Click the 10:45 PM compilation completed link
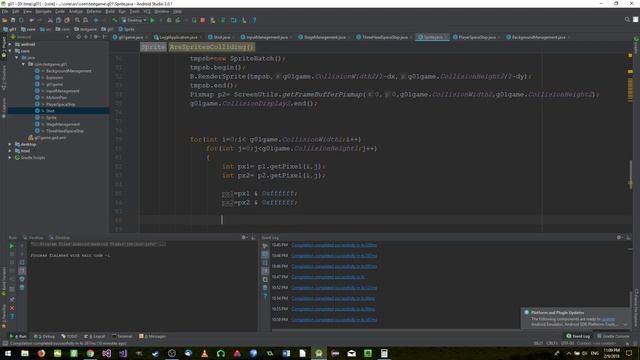The width and height of the screenshot is (640, 360). pyautogui.click(x=334, y=245)
